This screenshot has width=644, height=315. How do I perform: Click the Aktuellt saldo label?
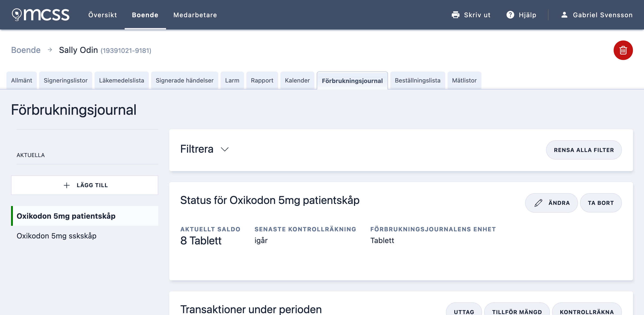210,229
